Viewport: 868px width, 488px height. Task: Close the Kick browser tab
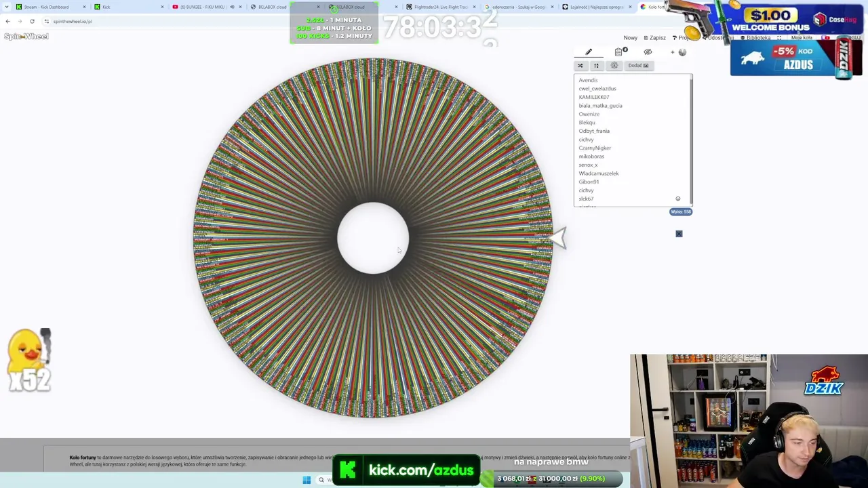(162, 7)
